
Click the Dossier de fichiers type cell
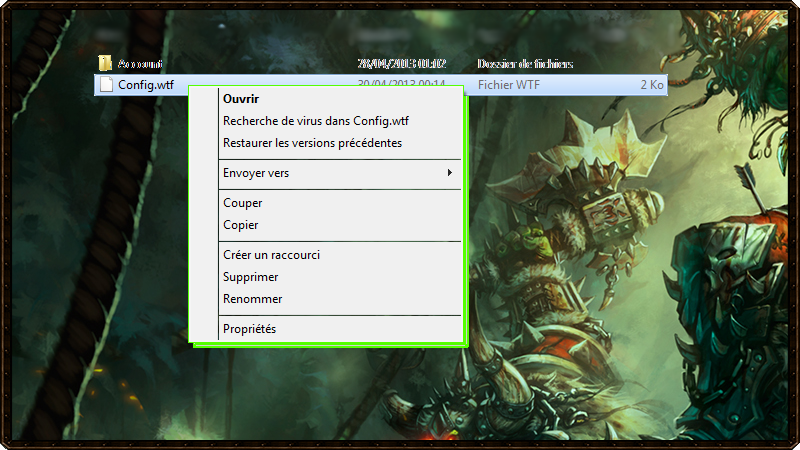[525, 64]
